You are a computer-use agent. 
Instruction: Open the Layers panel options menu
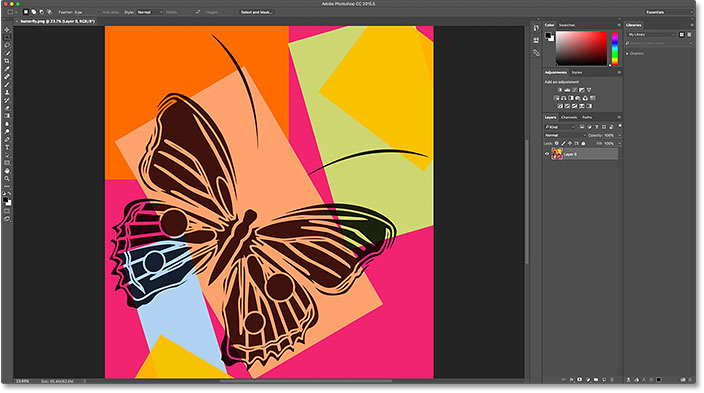619,117
